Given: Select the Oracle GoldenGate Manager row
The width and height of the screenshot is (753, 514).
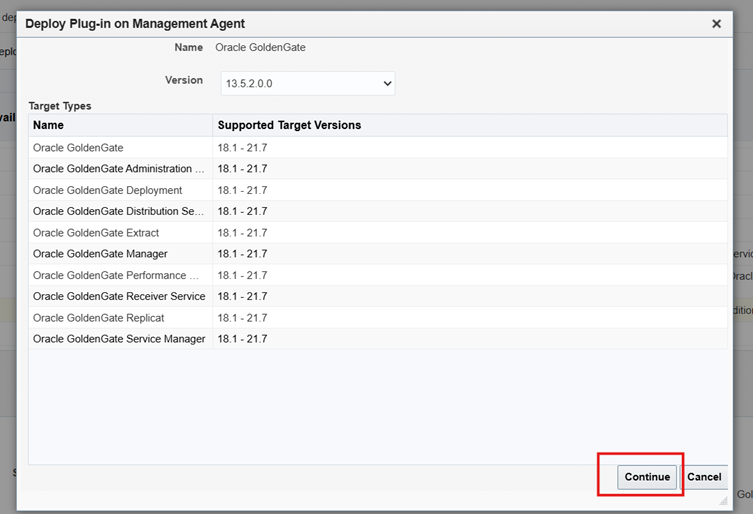Looking at the screenshot, I should pyautogui.click(x=100, y=254).
